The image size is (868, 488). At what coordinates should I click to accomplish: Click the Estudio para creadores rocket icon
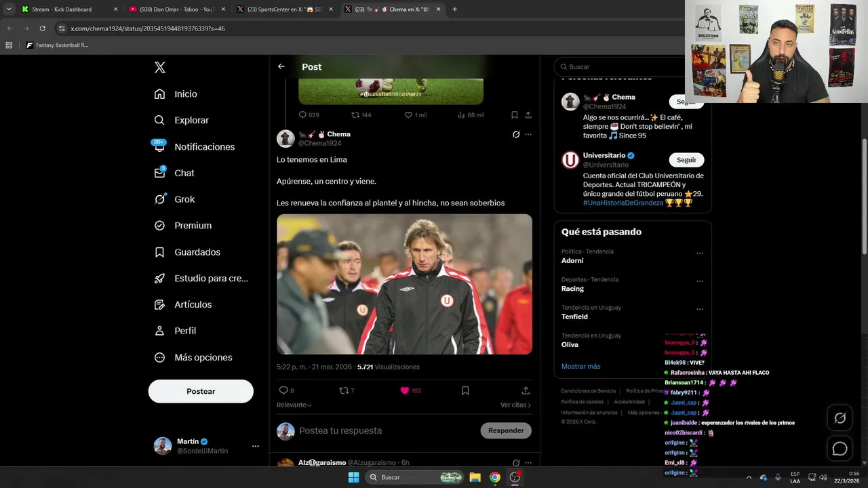point(159,278)
